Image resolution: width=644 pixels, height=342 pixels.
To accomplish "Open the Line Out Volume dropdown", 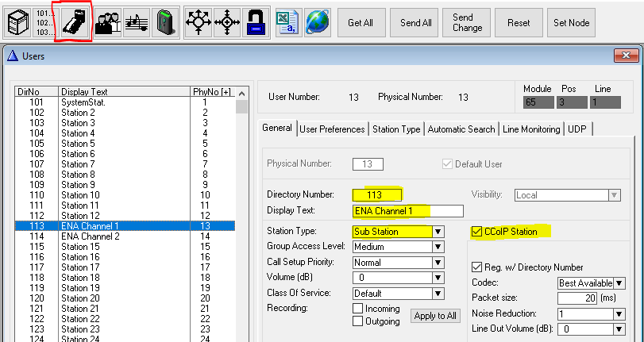I will click(x=619, y=329).
